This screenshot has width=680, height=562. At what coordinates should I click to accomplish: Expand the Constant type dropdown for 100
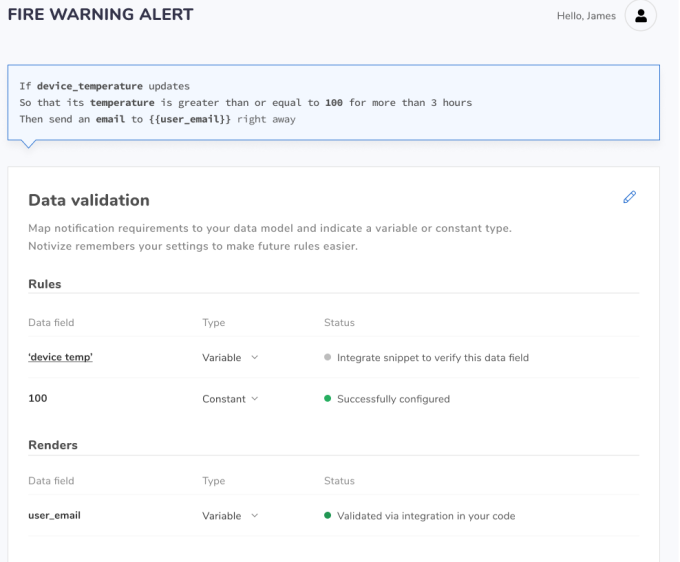click(230, 399)
